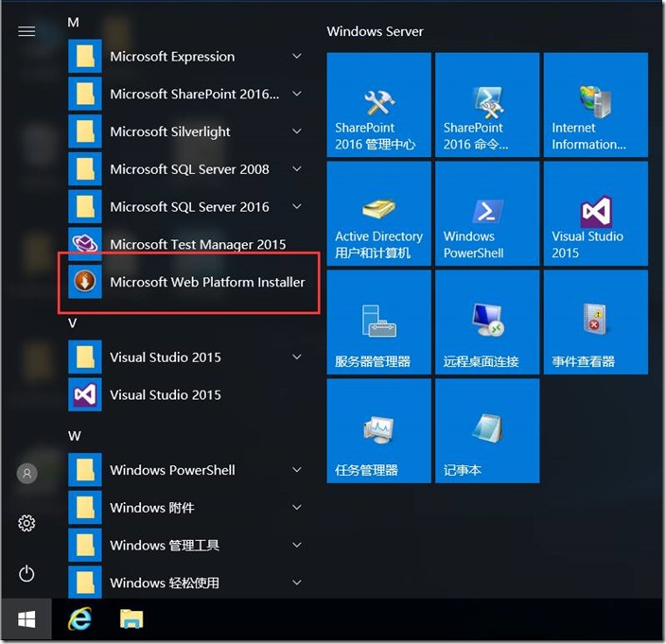
Task: Click the Windows Server group title
Action: point(375,31)
